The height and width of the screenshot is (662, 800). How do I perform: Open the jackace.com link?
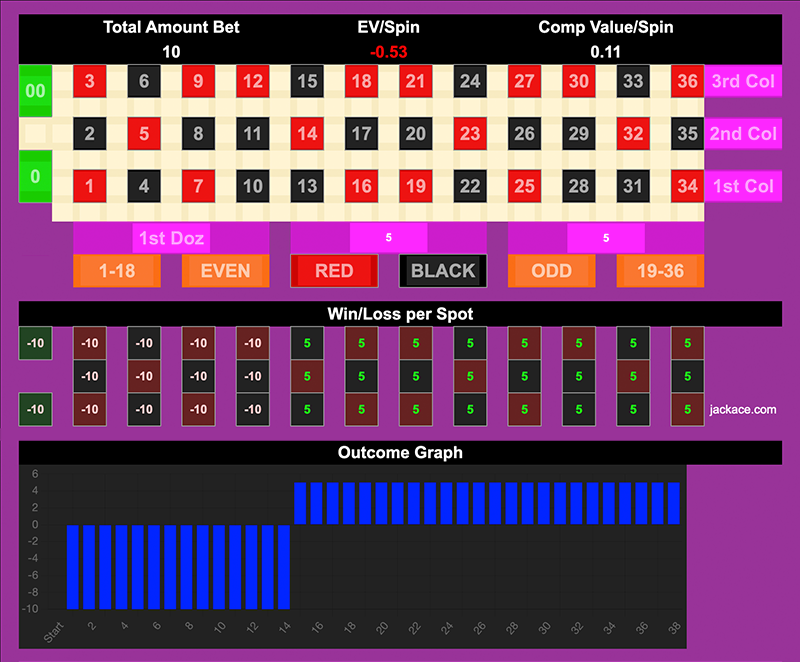tap(743, 409)
